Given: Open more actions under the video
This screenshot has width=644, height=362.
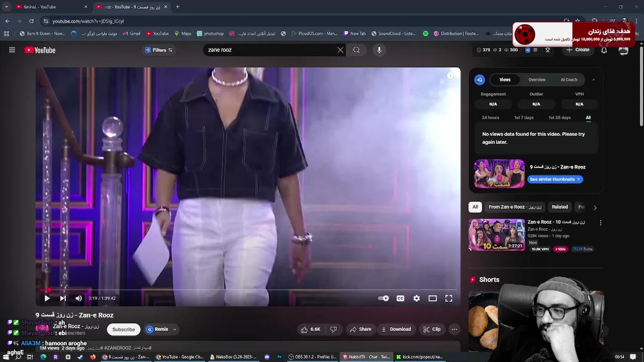Looking at the screenshot, I should (454, 329).
